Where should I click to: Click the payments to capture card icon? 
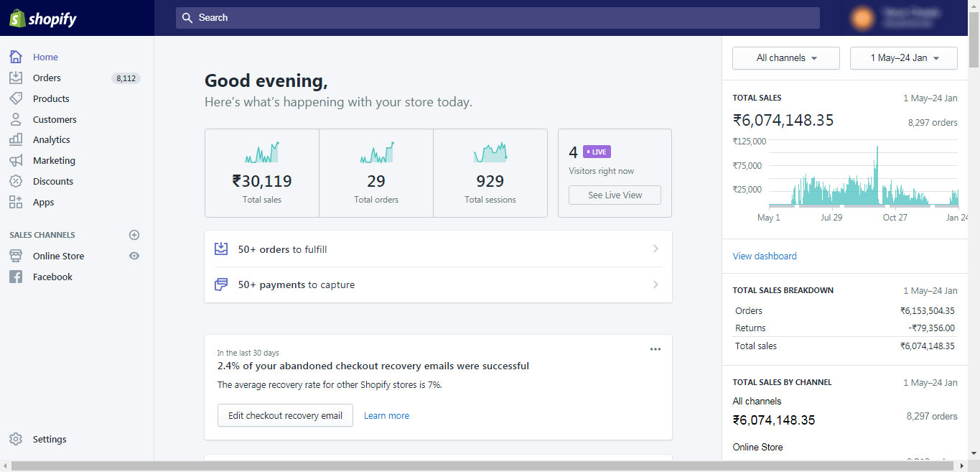[x=221, y=284]
